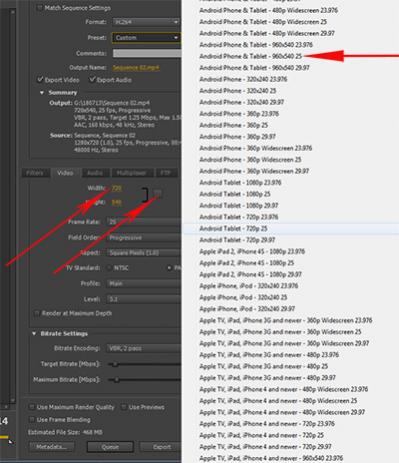Viewport: 399px width, 463px height.
Task: Click the Comments text field
Action: click(147, 53)
